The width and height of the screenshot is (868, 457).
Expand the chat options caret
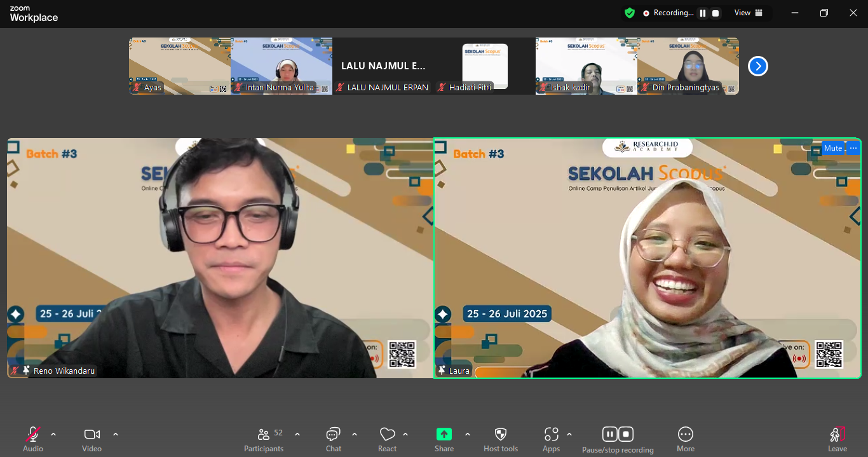tap(355, 434)
